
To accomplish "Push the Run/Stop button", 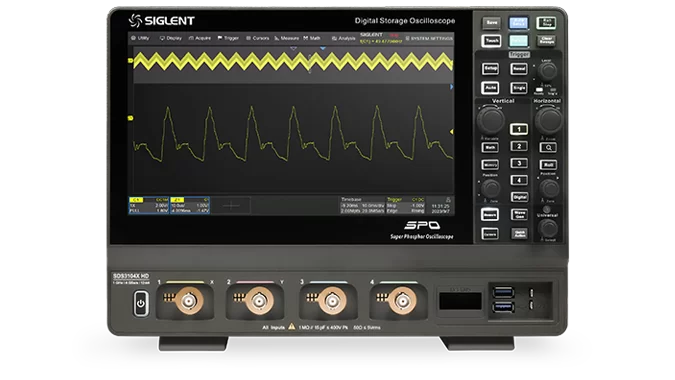I will (x=546, y=22).
